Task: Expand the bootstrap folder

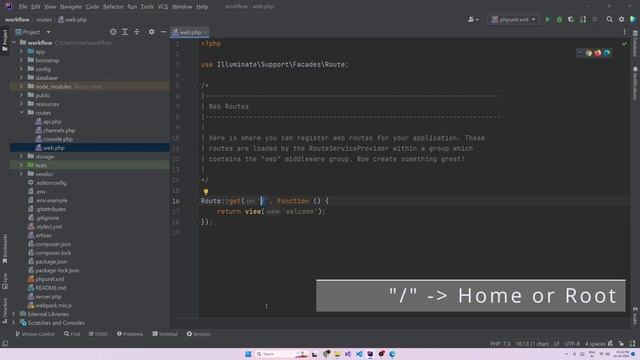Action: (x=21, y=60)
